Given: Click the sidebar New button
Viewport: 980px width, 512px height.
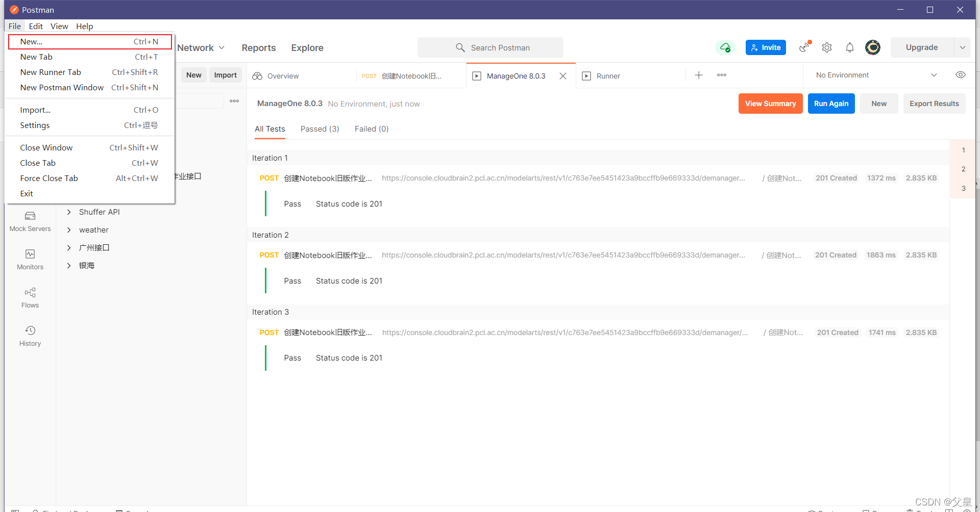Looking at the screenshot, I should (x=193, y=75).
